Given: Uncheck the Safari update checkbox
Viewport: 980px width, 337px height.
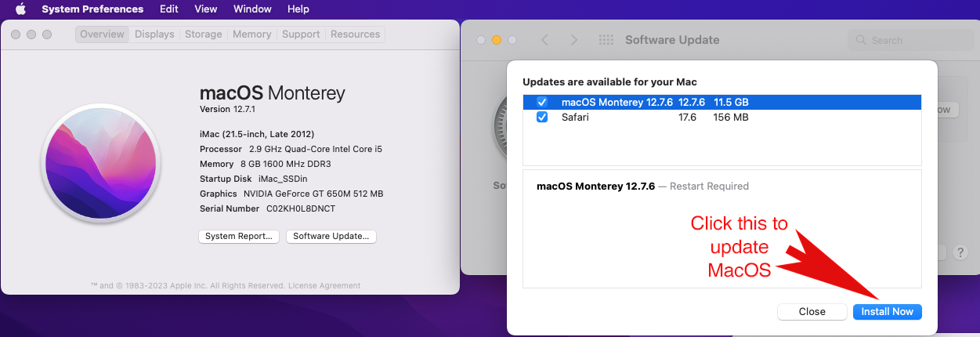Looking at the screenshot, I should [x=541, y=118].
